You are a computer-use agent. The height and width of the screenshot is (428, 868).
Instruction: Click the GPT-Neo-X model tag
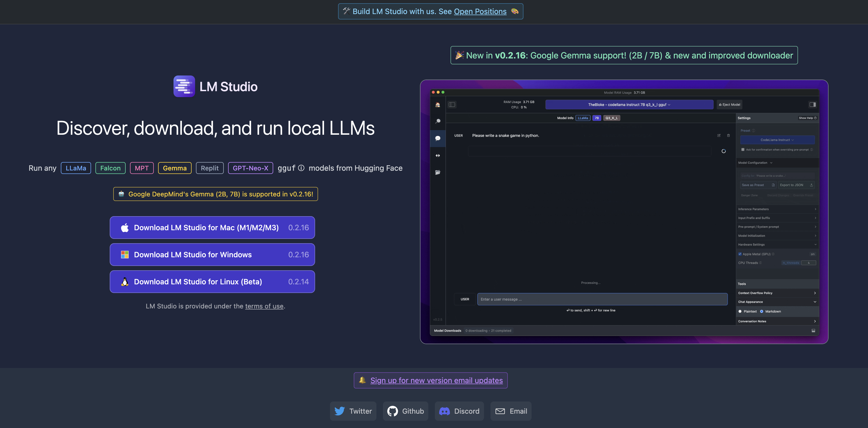(x=250, y=168)
